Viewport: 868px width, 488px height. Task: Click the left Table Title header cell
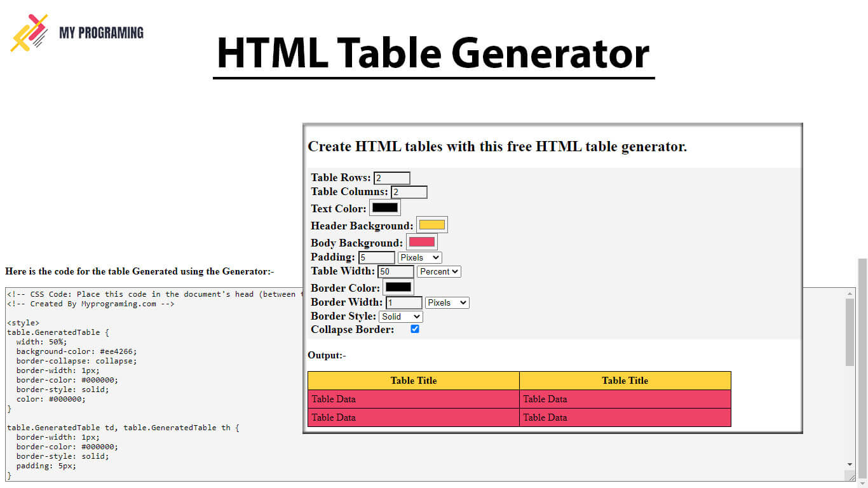tap(413, 380)
